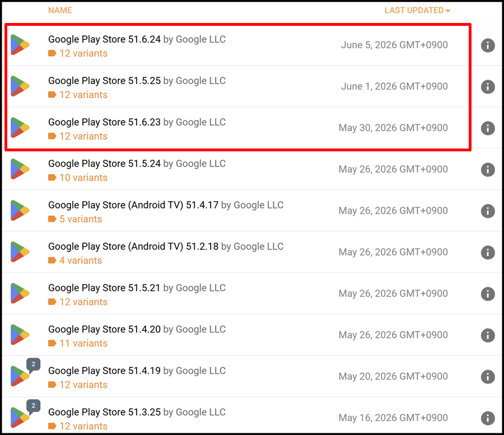Open info for Android TV 51.2.18
Screen dimensions: 504x435
click(488, 253)
